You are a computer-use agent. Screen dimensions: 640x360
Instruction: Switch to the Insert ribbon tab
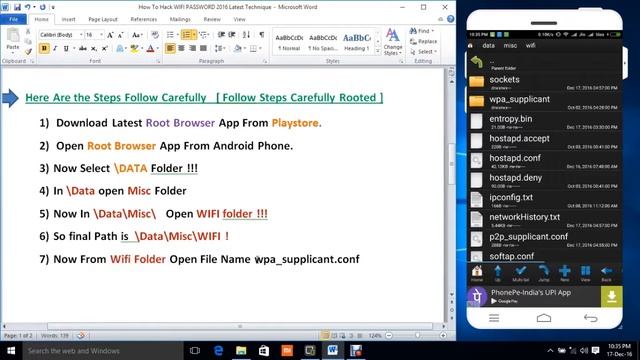(68, 20)
